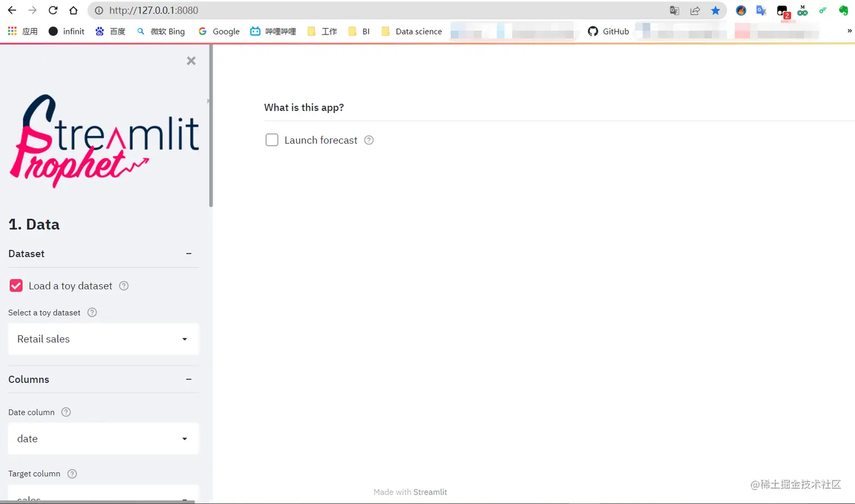This screenshot has height=504, width=855.
Task: Open the Retail sales dataset dropdown
Action: (x=103, y=339)
